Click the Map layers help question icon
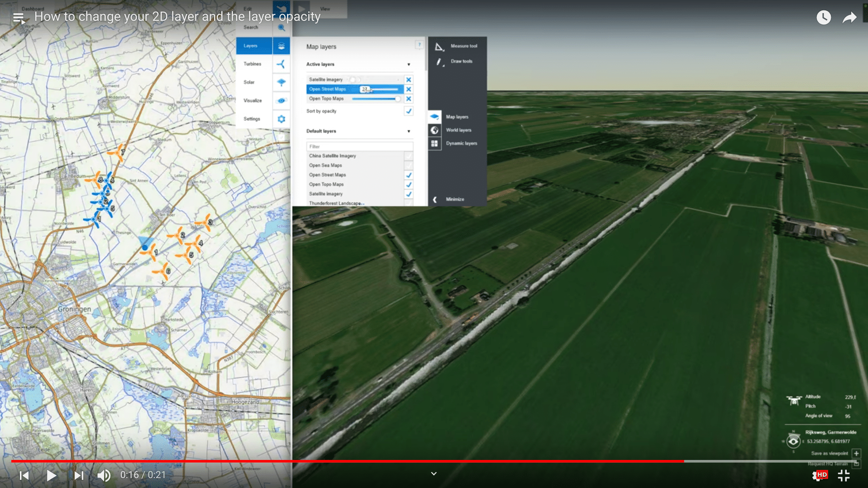868x488 pixels. [419, 44]
